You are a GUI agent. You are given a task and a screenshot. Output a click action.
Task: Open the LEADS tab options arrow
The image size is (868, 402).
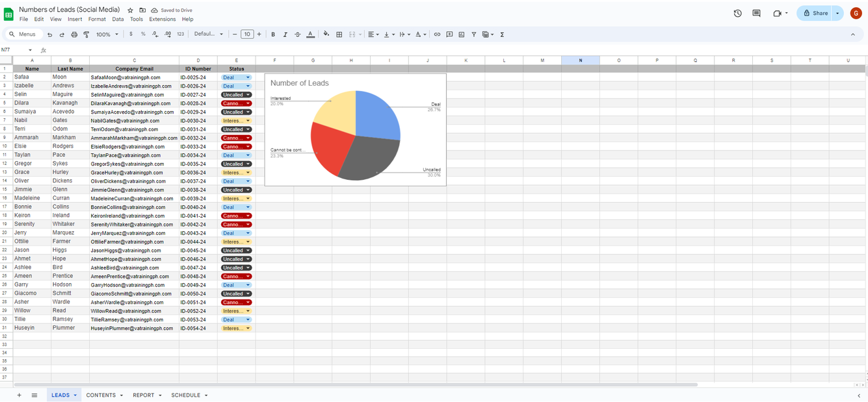pos(75,396)
